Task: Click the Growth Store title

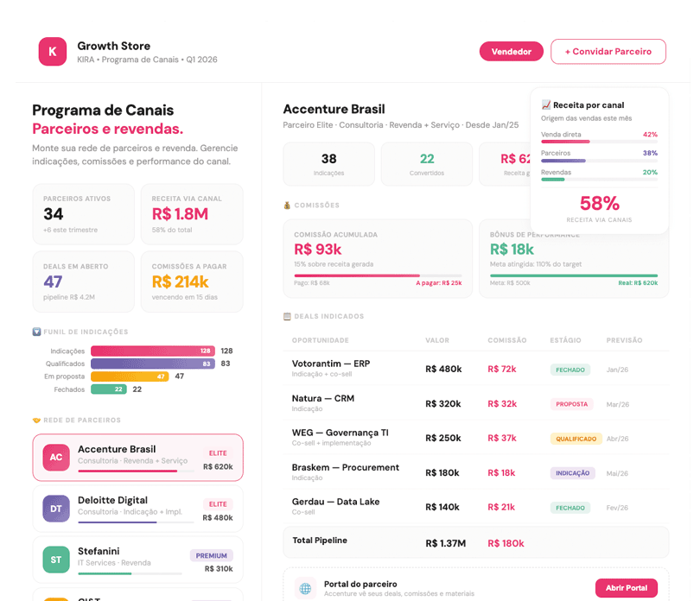Action: [114, 46]
